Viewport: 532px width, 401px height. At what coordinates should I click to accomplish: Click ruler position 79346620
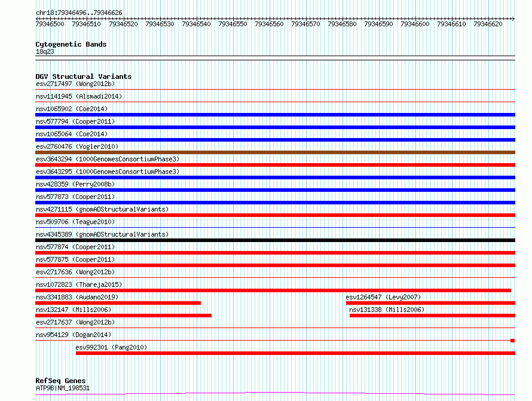tap(488, 24)
